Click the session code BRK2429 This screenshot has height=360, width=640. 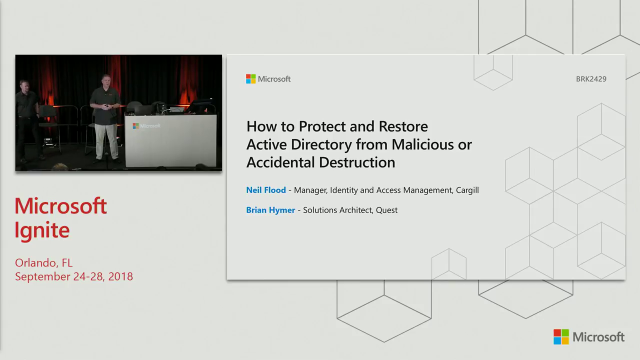591,79
